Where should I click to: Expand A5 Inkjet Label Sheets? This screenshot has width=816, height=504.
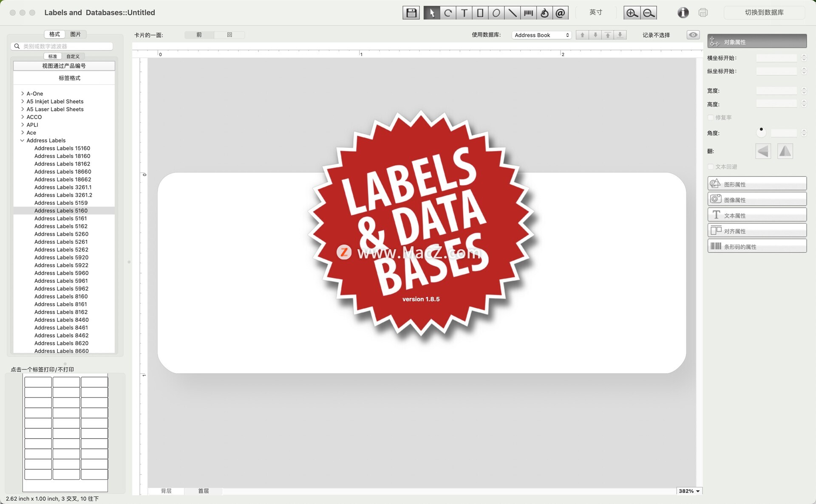click(23, 101)
